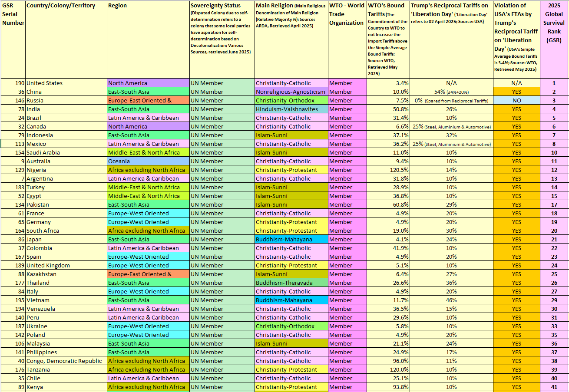The width and height of the screenshot is (569, 392).
Task: Click the 'Europe-East Oriented &' cell for Kazakhstan
Action: pos(148,274)
